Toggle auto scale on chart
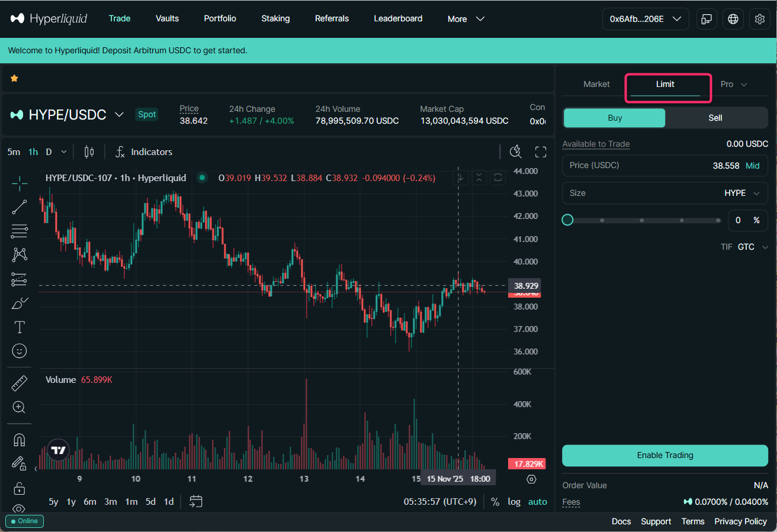Screen dimensions: 777x532 pyautogui.click(x=537, y=502)
